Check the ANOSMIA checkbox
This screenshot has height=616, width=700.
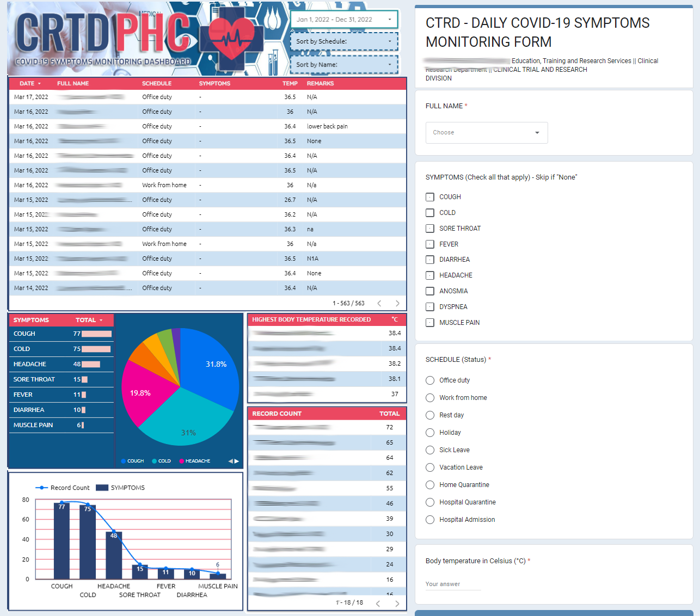click(x=430, y=291)
